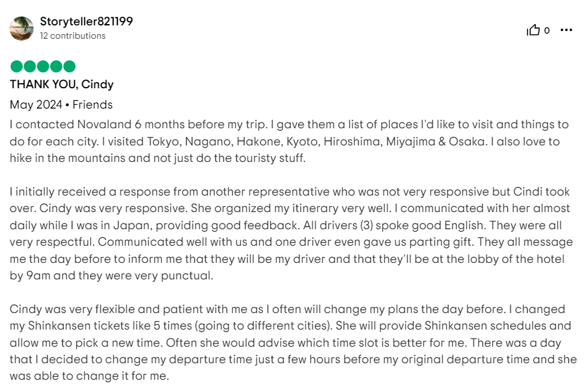Click the second green rating bubble

pos(30,66)
